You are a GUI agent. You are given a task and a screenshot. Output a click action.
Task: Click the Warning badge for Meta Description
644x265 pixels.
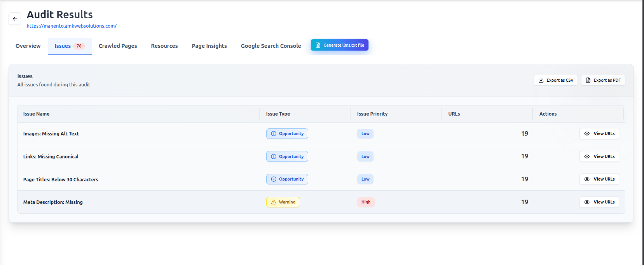283,202
